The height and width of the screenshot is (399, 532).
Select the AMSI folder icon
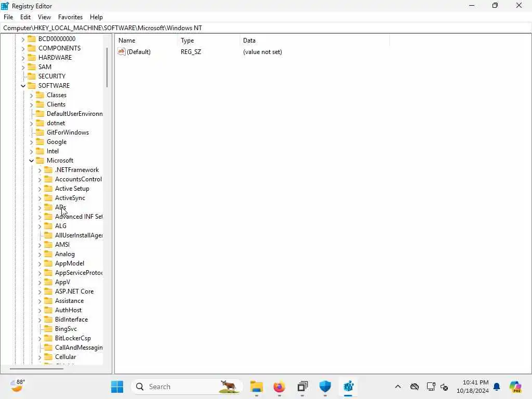click(48, 244)
